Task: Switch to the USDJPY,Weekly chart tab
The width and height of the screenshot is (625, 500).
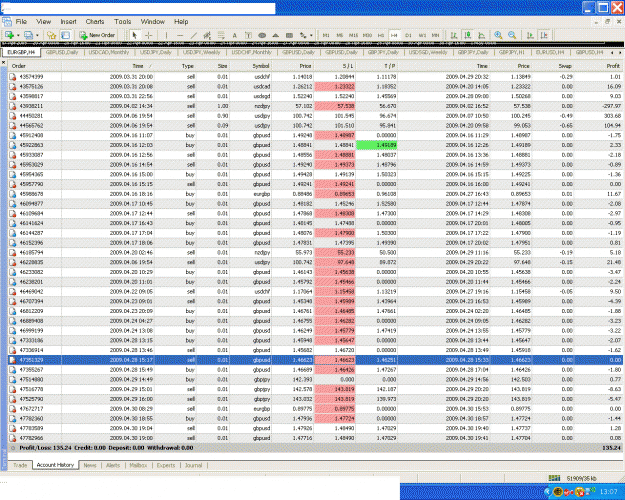Action: coord(201,52)
